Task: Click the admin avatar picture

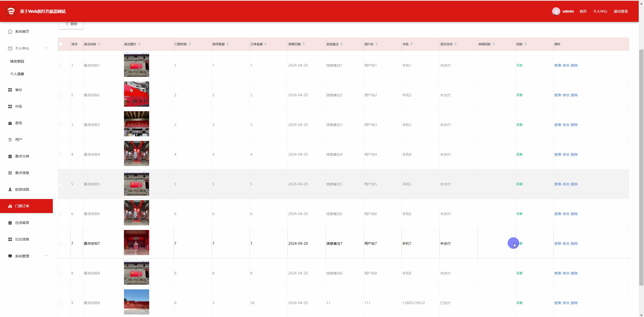Action: click(556, 11)
